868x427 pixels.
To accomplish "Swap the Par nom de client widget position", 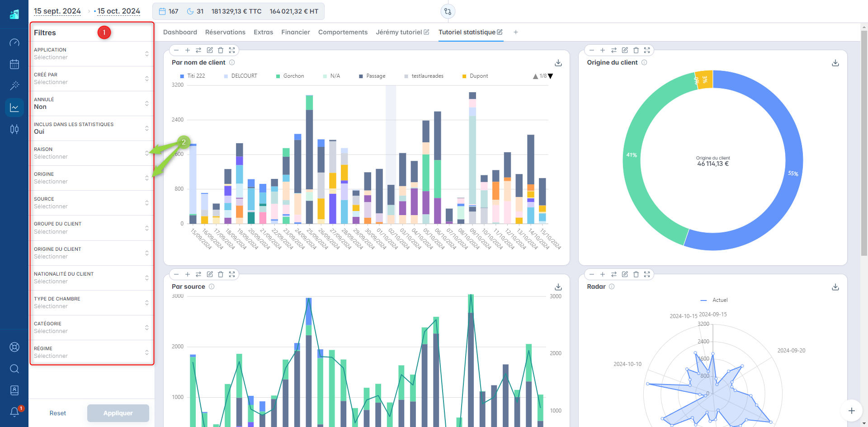I will (198, 50).
